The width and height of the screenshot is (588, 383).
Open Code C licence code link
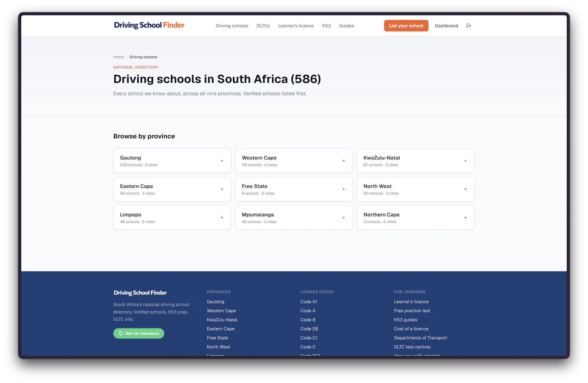tap(308, 347)
